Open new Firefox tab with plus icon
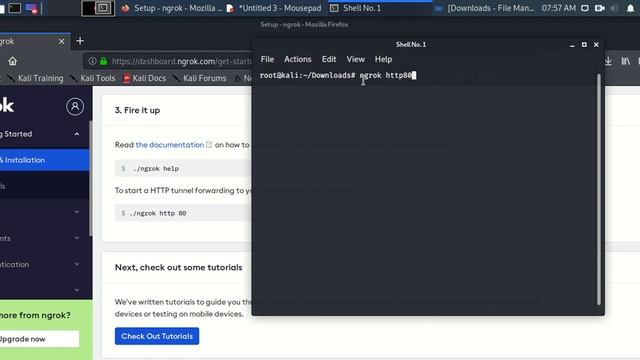This screenshot has width=640, height=360. (80, 41)
